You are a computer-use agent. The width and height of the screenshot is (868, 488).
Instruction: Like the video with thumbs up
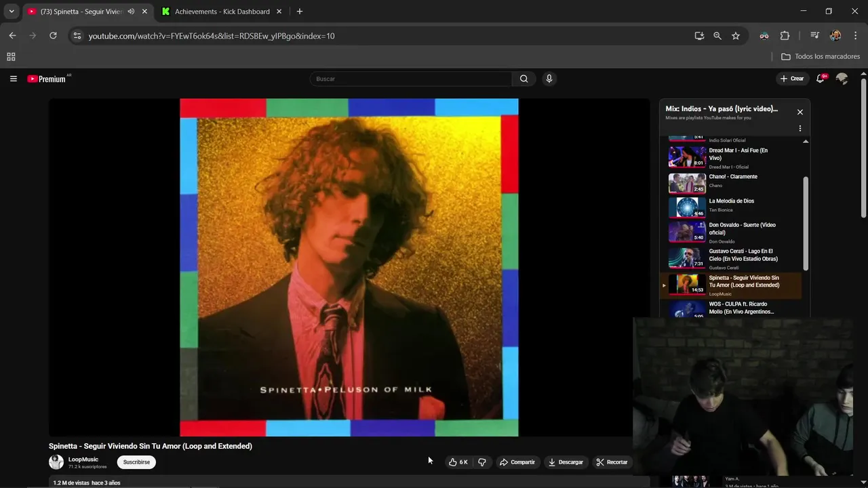(x=458, y=462)
